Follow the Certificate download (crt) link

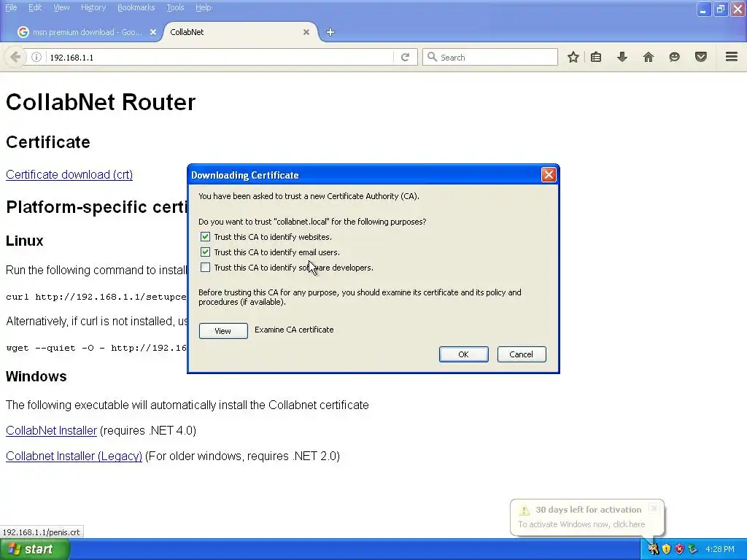pos(69,175)
